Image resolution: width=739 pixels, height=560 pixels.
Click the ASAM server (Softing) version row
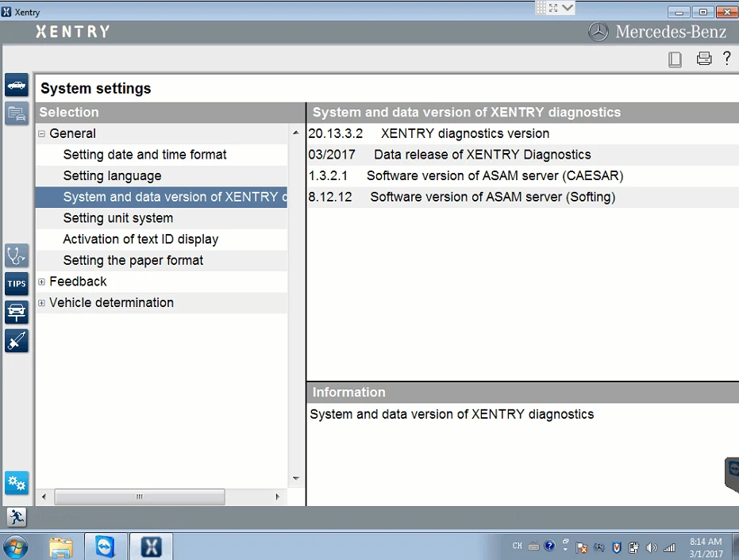[x=522, y=197]
